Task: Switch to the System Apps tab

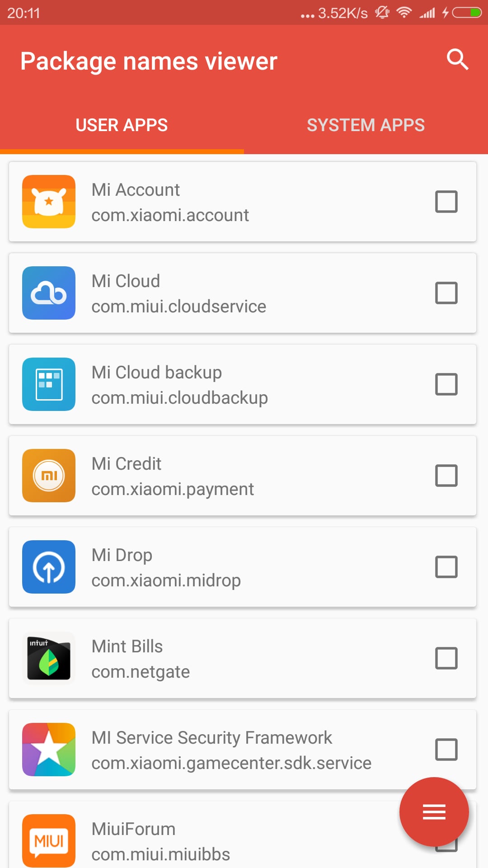Action: [x=366, y=125]
